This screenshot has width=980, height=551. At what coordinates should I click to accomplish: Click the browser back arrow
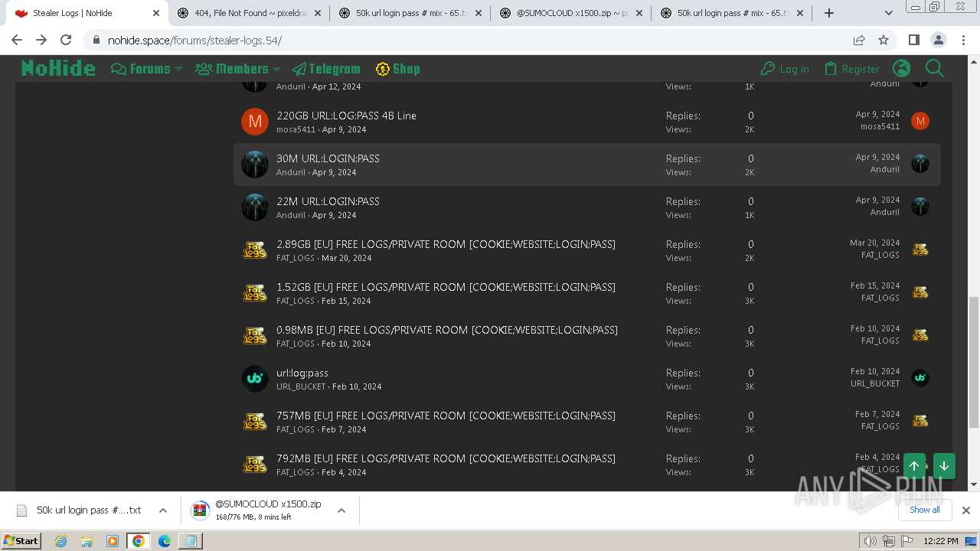tap(17, 41)
